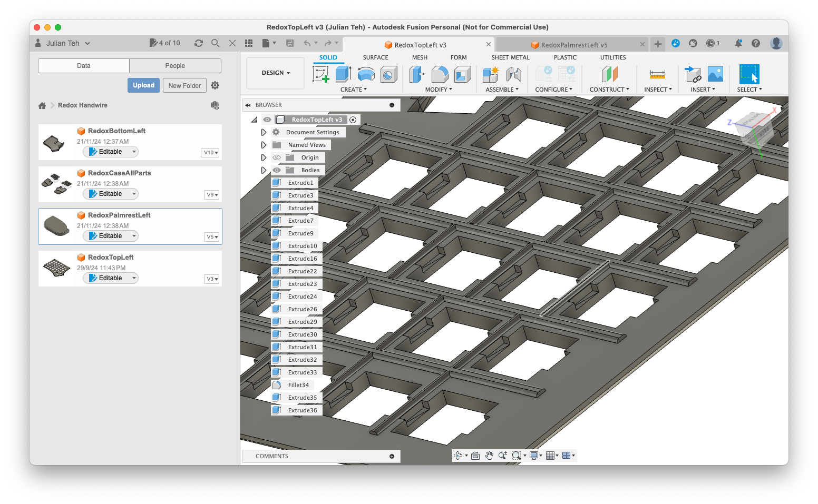Viewport: 818px width, 504px height.
Task: Activate the Extrude tool in Create panel
Action: coord(343,74)
